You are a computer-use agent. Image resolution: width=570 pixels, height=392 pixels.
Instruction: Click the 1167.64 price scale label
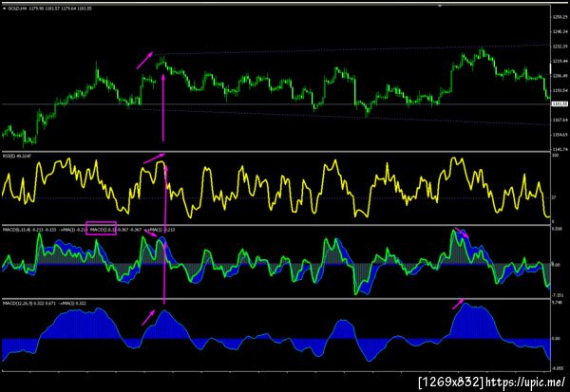[x=560, y=120]
